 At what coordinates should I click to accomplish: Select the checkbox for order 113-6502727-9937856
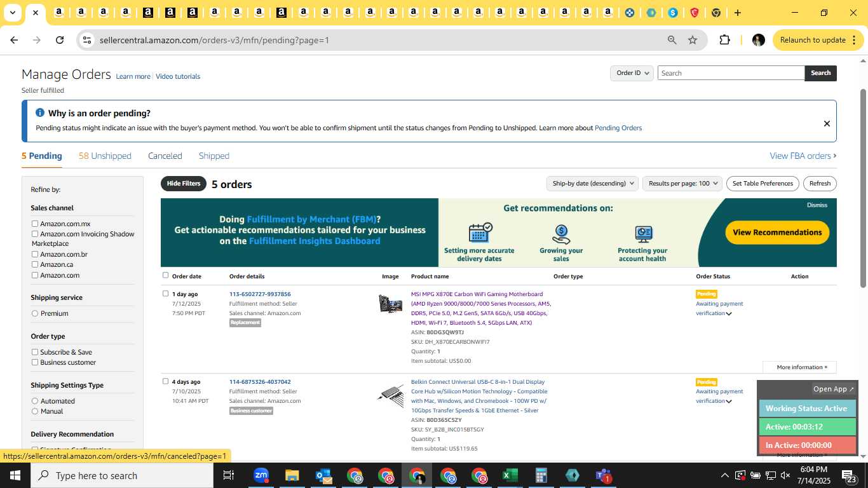[x=166, y=294]
